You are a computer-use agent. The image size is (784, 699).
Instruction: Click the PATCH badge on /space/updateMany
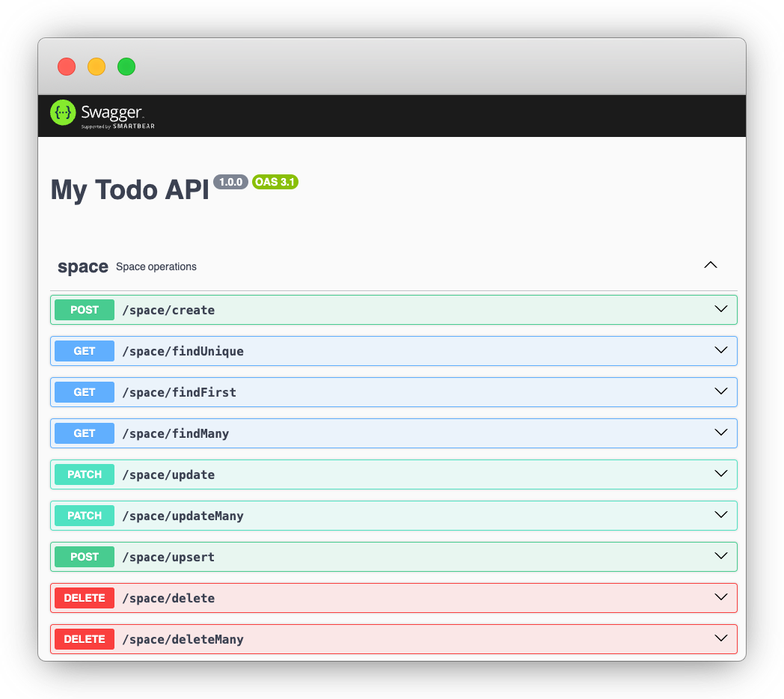pyautogui.click(x=84, y=515)
